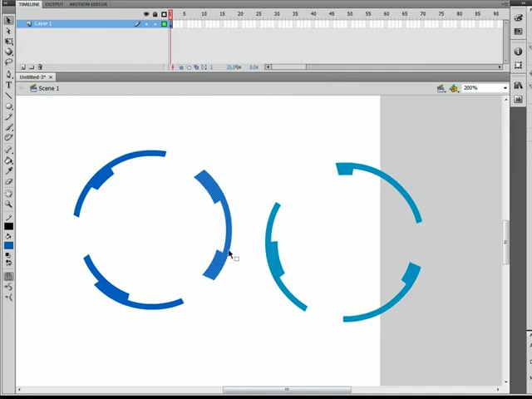532x399 pixels.
Task: Show all layers as outlines
Action: point(165,14)
